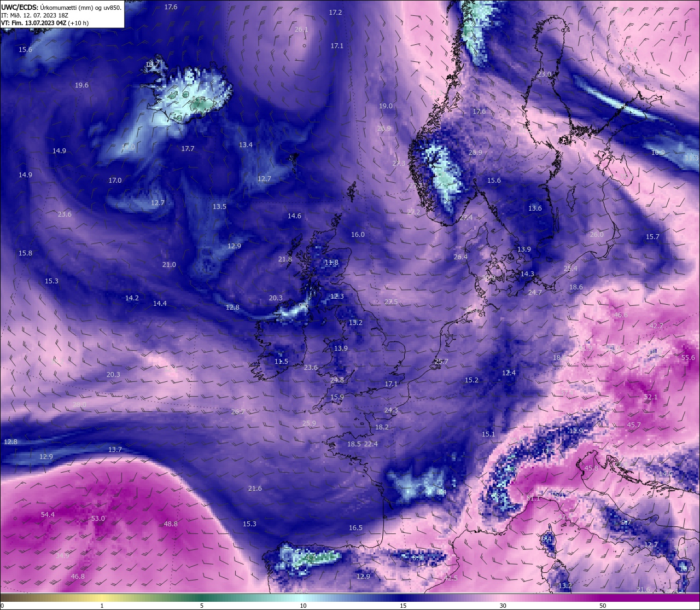
Task: Click the 52.1 value label
Action: [x=651, y=397]
